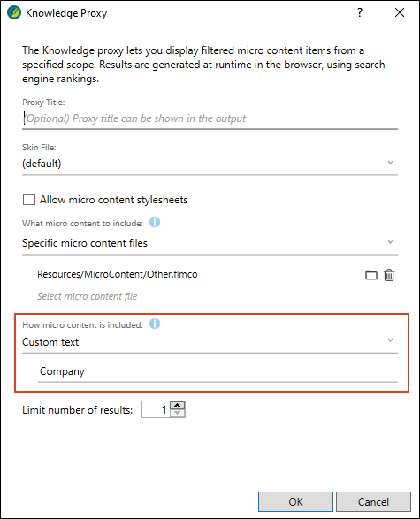The image size is (420, 519).
Task: Close the Knowledge Proxy dialog
Action: pyautogui.click(x=400, y=13)
